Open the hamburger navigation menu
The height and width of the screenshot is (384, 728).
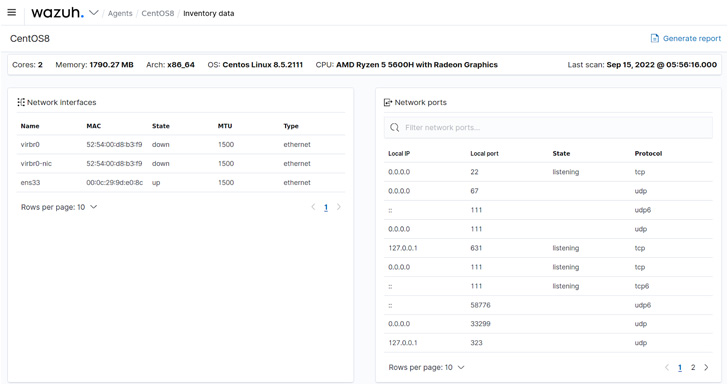click(x=12, y=13)
